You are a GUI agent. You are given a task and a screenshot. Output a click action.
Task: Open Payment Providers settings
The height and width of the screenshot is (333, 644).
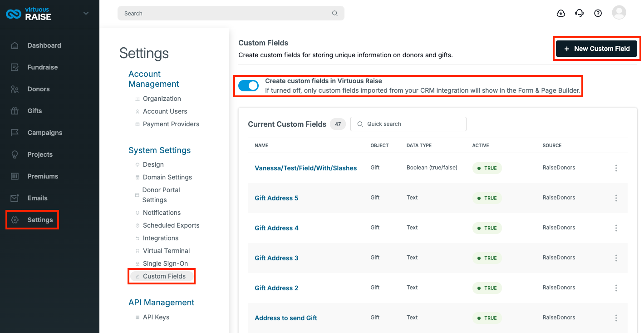pyautogui.click(x=171, y=124)
